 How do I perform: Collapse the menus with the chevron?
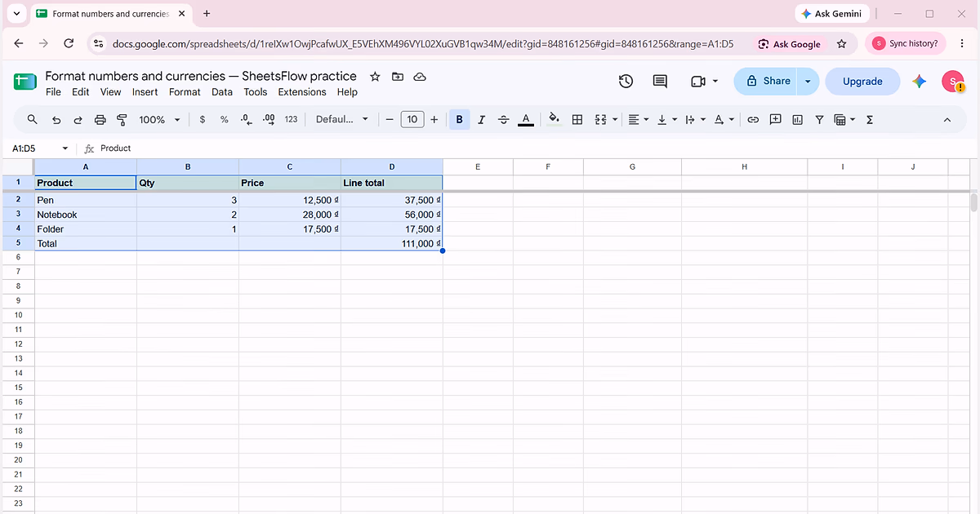[947, 119]
